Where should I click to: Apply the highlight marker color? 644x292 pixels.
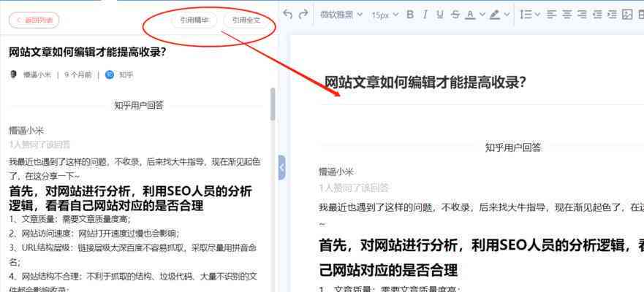tap(494, 15)
